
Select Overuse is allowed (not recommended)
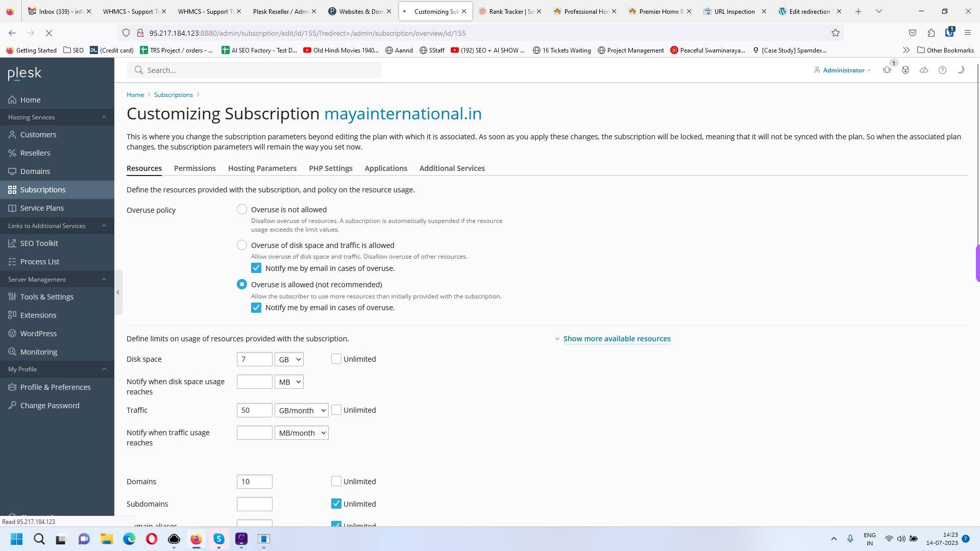pyautogui.click(x=242, y=285)
